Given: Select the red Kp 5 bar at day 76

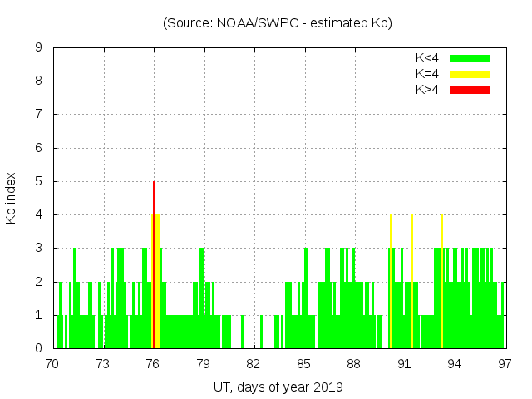Looking at the screenshot, I should tap(154, 266).
